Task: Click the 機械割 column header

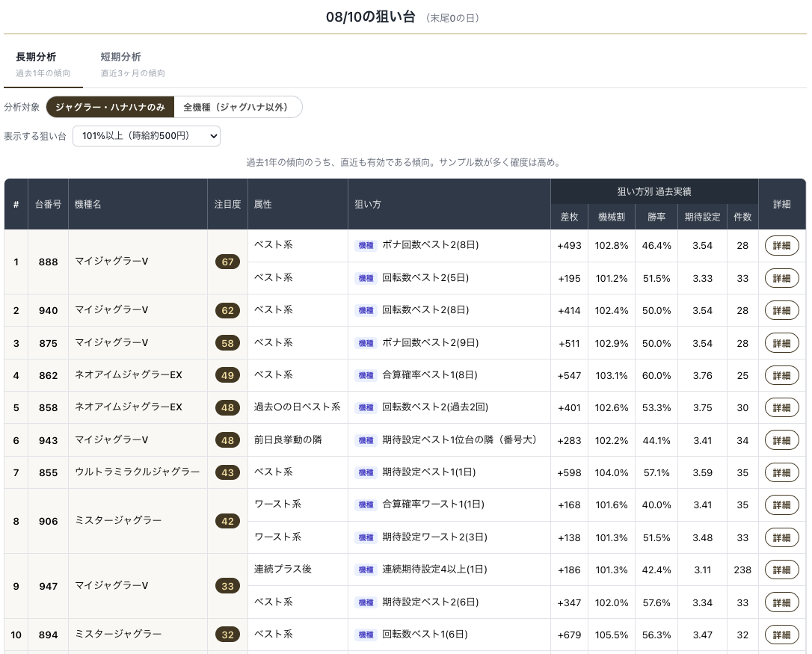Action: tap(612, 217)
